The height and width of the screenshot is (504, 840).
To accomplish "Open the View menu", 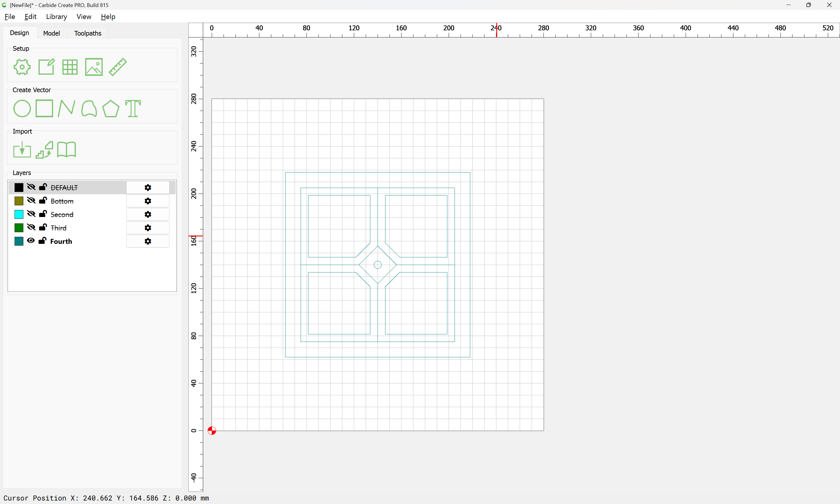I will click(x=84, y=17).
